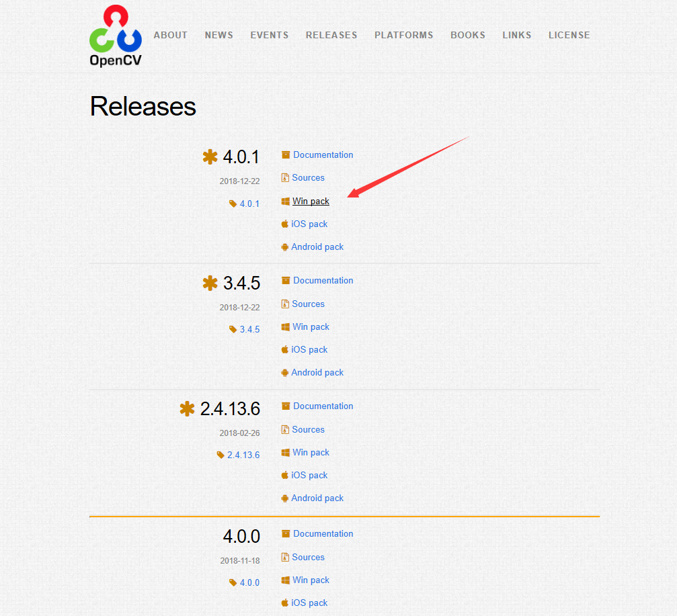Click the Apple icon beside 3.4.5 iOS pack
The width and height of the screenshot is (677, 616).
pyautogui.click(x=284, y=349)
